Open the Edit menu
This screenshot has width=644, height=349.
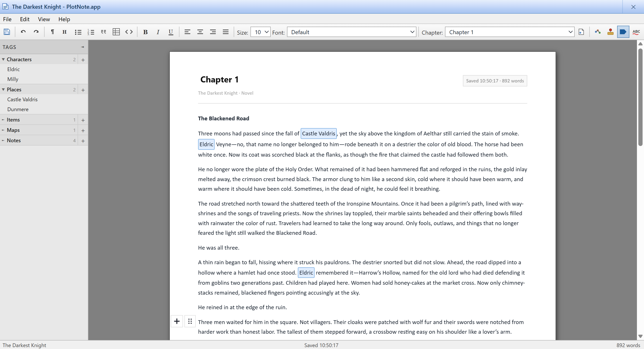25,19
